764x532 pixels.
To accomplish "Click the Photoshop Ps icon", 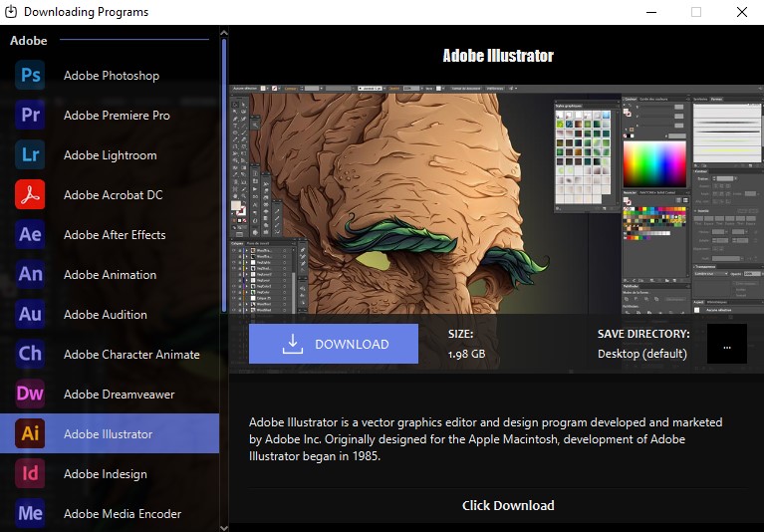I will 31,76.
